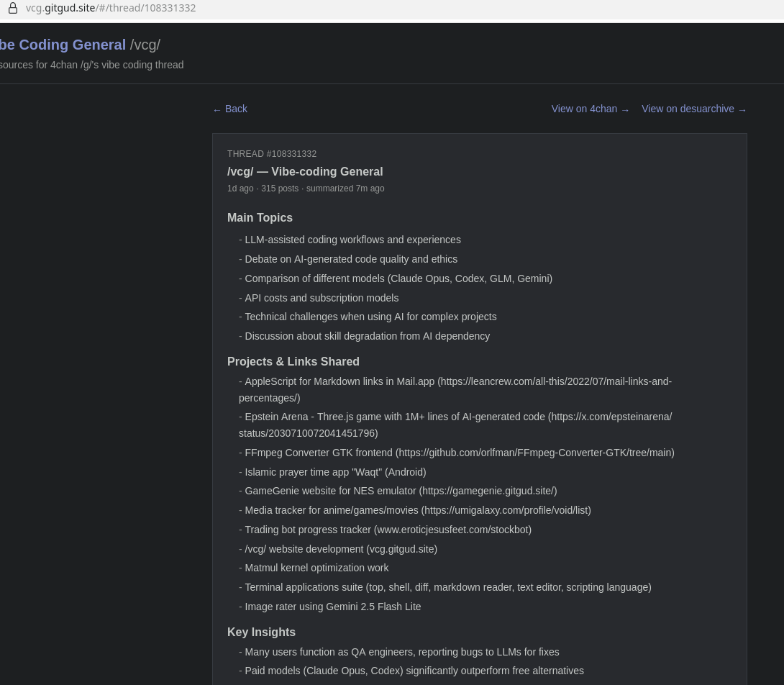This screenshot has height=685, width=784.
Task: Select Many users function as QA engineers line
Action: (398, 652)
